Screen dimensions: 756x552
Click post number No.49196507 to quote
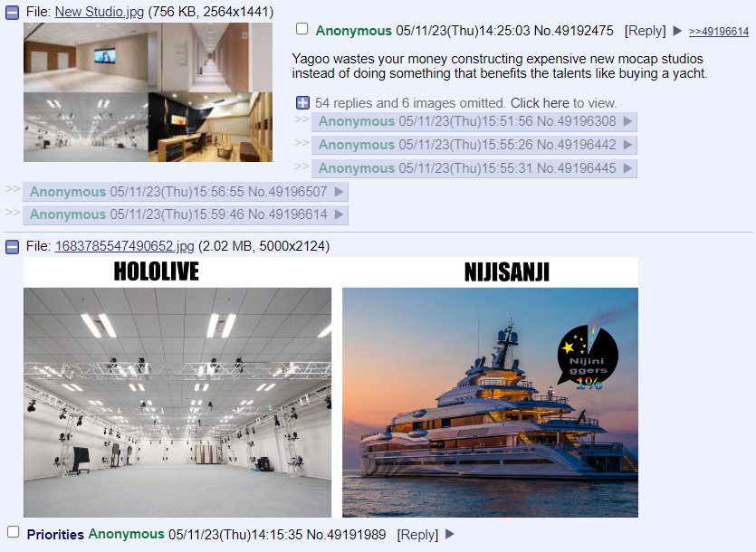(x=287, y=192)
